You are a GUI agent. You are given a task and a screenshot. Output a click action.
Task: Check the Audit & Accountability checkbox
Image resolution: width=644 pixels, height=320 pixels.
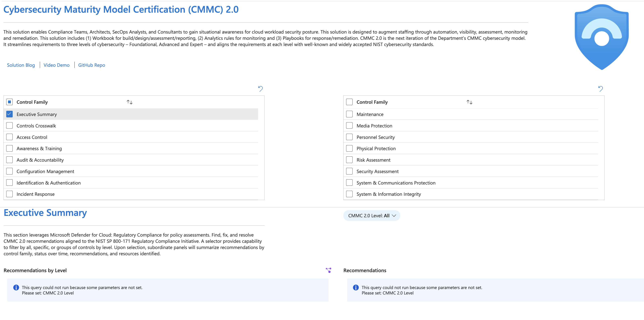9,160
